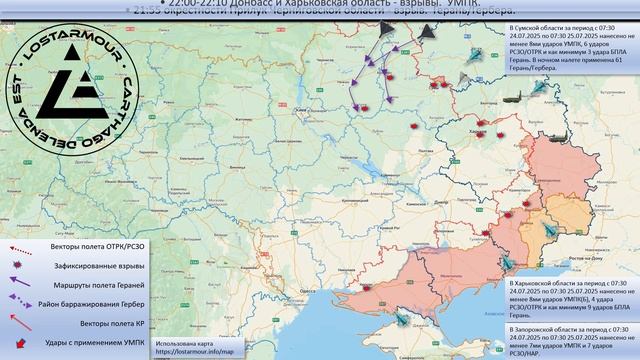Select the jet icon beside the Sumy text box

click(475, 56)
